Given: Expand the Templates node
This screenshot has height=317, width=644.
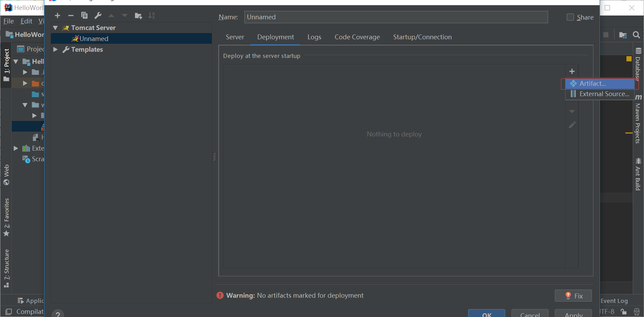Looking at the screenshot, I should click(55, 49).
